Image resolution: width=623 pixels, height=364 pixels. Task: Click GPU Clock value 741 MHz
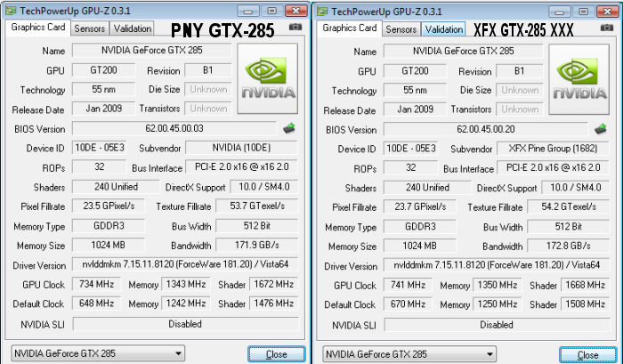tap(408, 285)
